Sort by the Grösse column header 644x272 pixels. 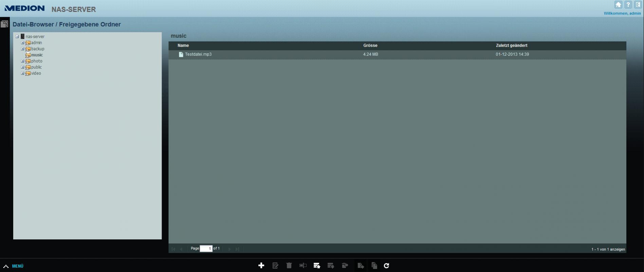click(370, 46)
